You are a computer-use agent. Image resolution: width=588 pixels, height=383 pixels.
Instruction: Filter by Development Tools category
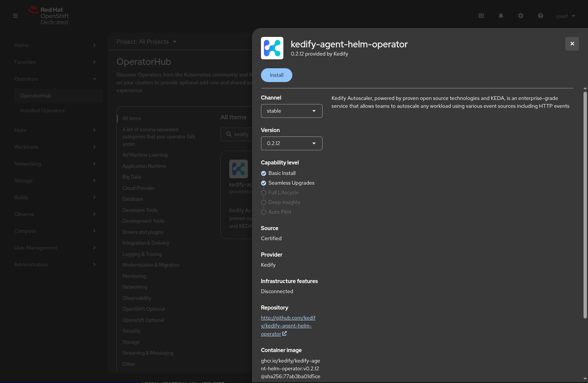(x=143, y=221)
